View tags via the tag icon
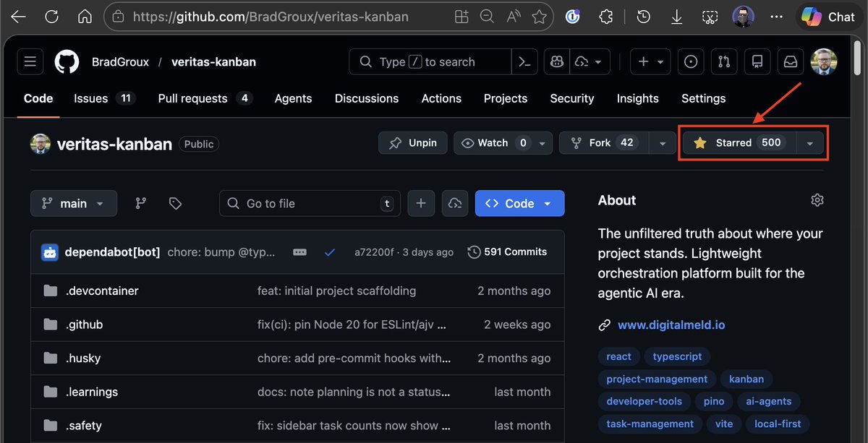The image size is (868, 443). (175, 204)
